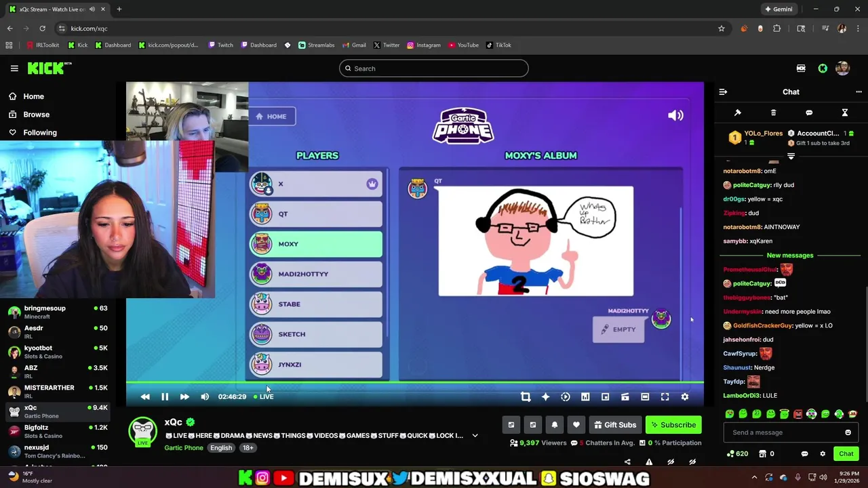
Task: Click Gift Subs button
Action: pyautogui.click(x=615, y=425)
